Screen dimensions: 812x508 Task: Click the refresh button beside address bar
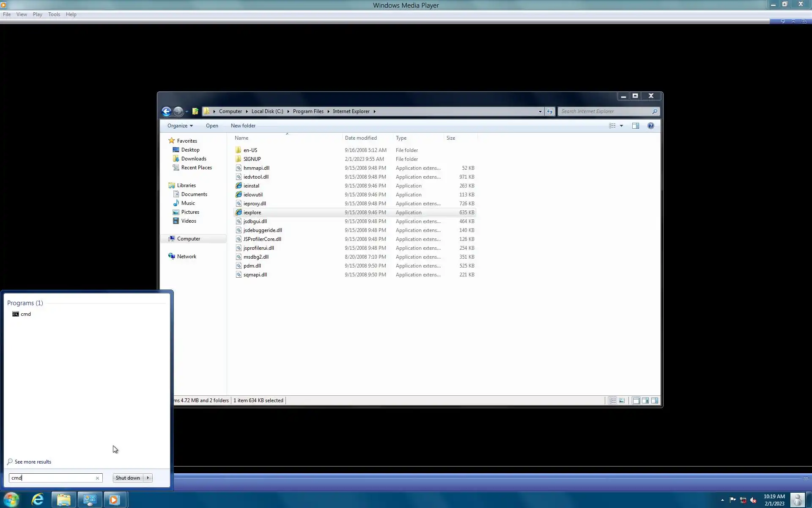[x=549, y=111]
